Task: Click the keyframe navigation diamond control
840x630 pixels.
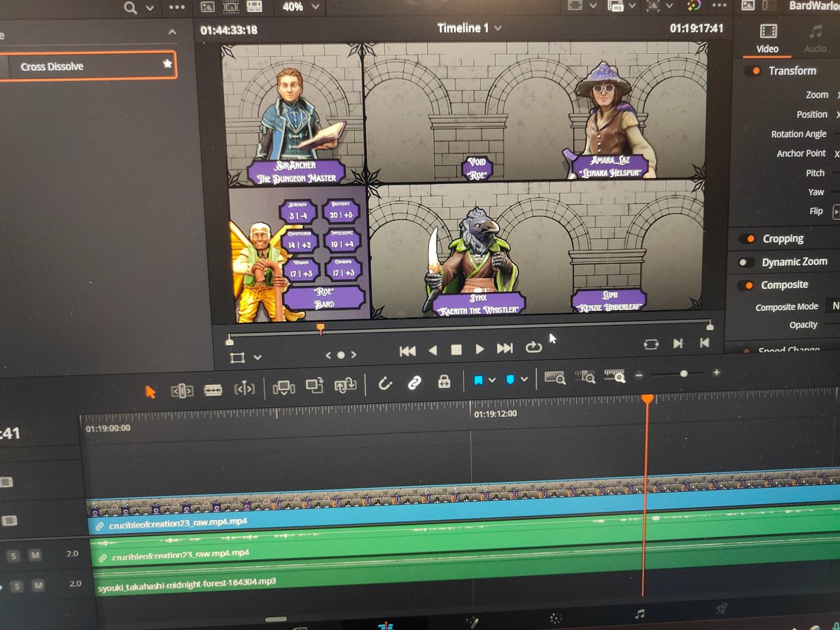Action: 341,355
